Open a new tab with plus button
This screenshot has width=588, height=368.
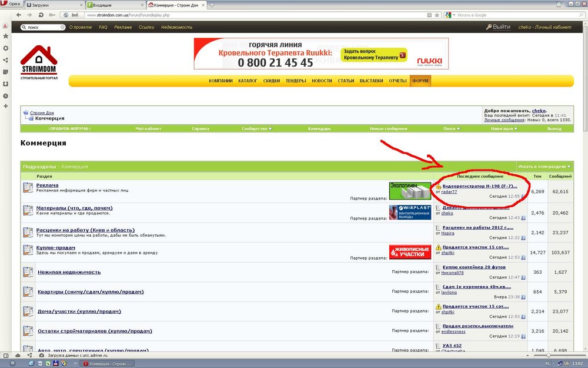212,5
